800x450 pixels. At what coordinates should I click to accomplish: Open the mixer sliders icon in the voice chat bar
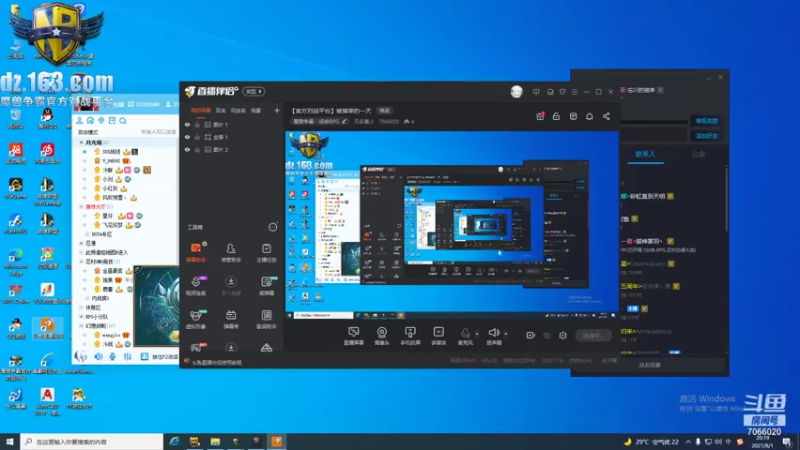[x=127, y=356]
